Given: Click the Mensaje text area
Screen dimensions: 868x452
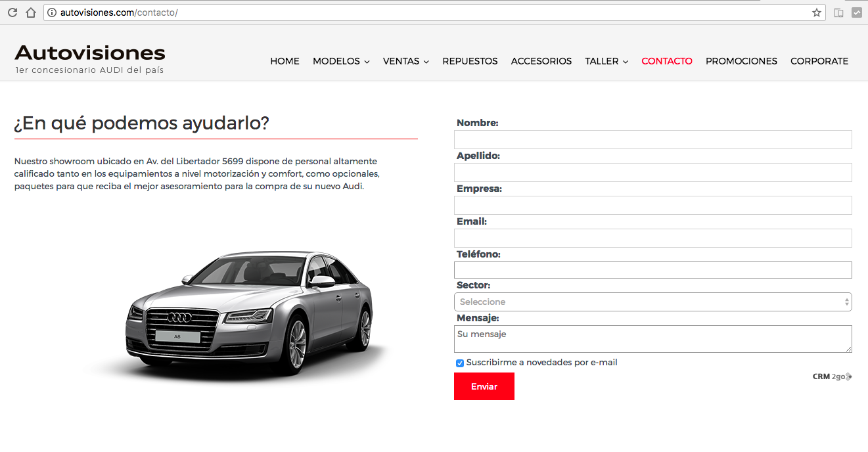Looking at the screenshot, I should 653,339.
